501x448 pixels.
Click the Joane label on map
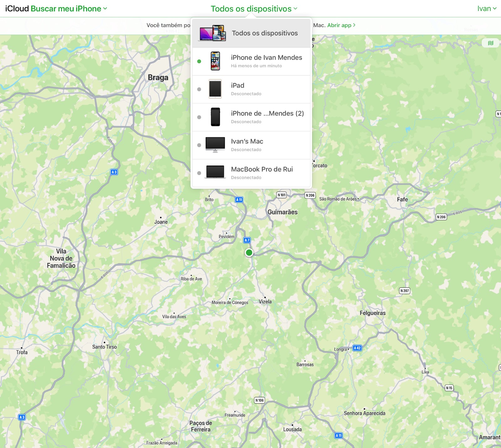point(161,222)
